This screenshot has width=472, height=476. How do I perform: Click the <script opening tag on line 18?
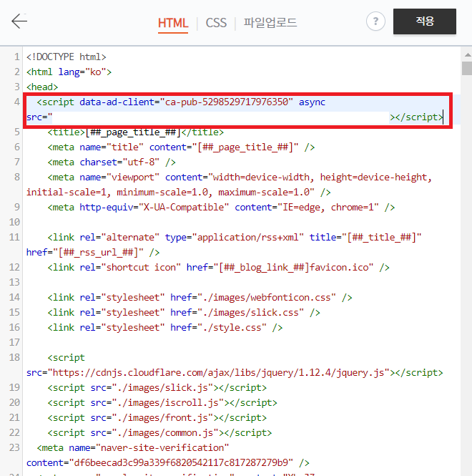click(66, 358)
